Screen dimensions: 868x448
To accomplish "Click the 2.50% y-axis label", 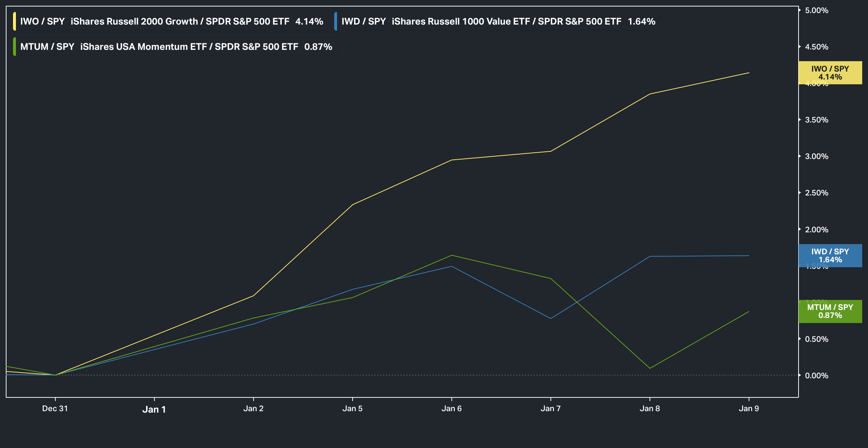I will point(817,193).
